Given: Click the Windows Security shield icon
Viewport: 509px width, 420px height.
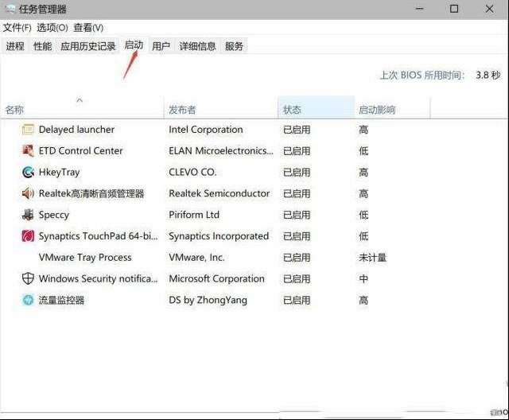Looking at the screenshot, I should tap(28, 278).
